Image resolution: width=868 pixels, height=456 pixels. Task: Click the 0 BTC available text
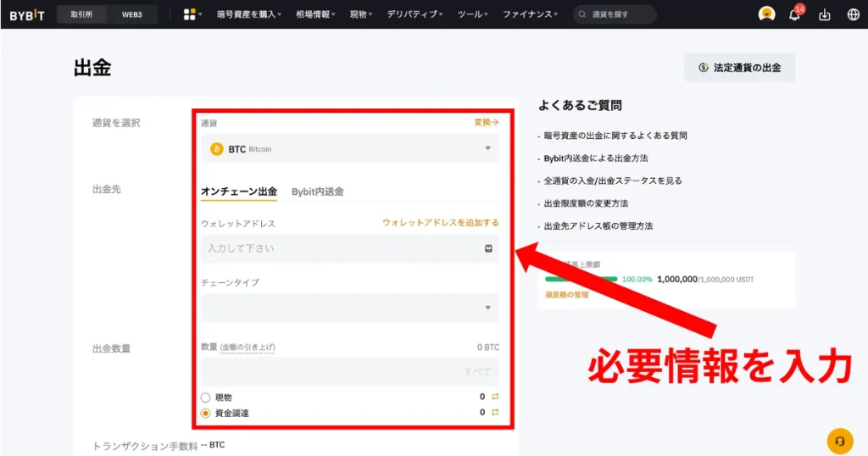point(488,347)
